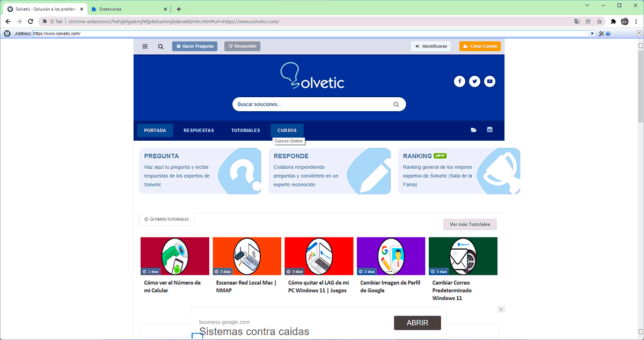Open thumbnail for Cambiar Imagen de Perfil de Google

391,256
